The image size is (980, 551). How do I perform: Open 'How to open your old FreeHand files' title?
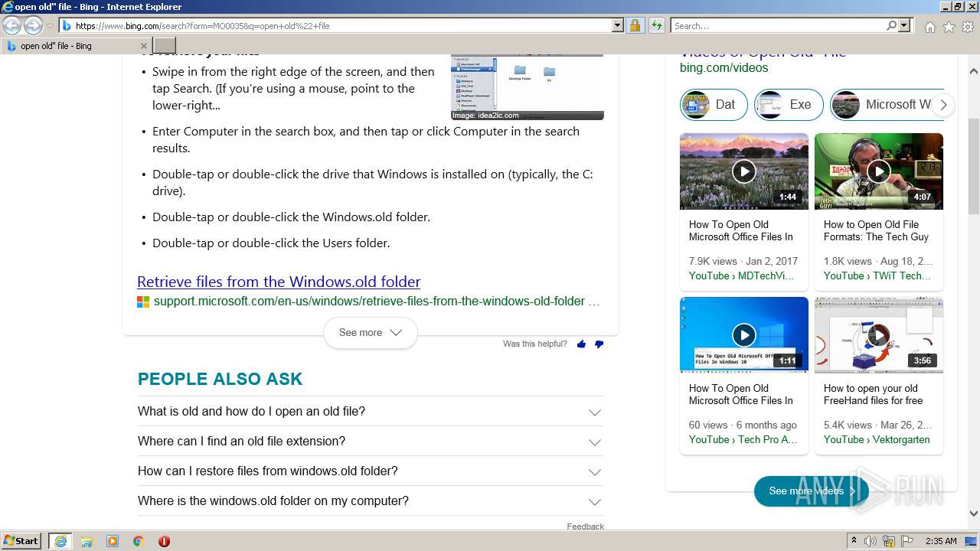pos(873,395)
